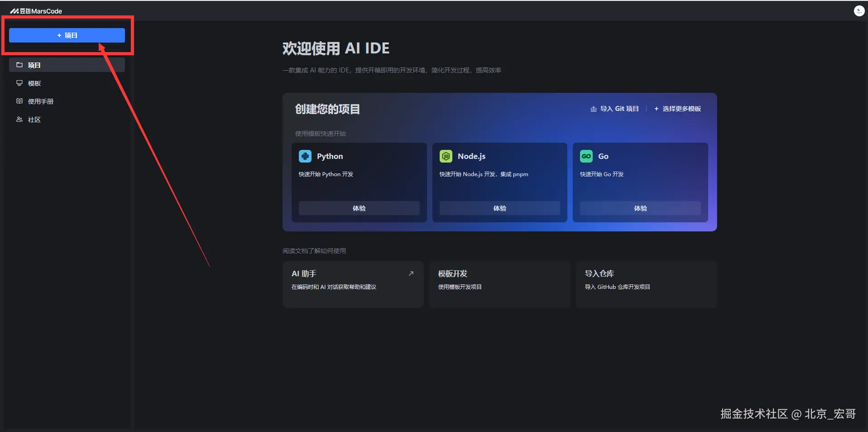Screen dimensions: 868x432
Task: Open the 使用手册 sidebar menu item
Action: click(67, 101)
